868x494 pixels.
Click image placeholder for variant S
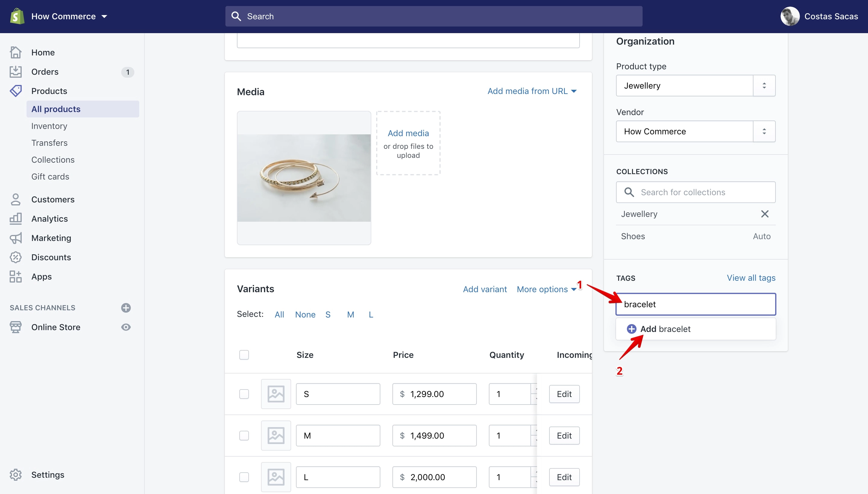pyautogui.click(x=276, y=394)
